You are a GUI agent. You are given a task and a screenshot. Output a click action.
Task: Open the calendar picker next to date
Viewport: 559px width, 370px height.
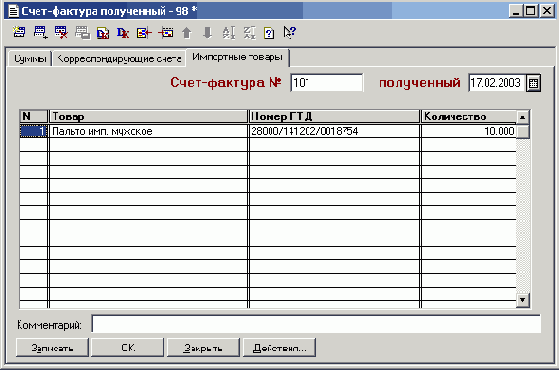click(x=533, y=83)
